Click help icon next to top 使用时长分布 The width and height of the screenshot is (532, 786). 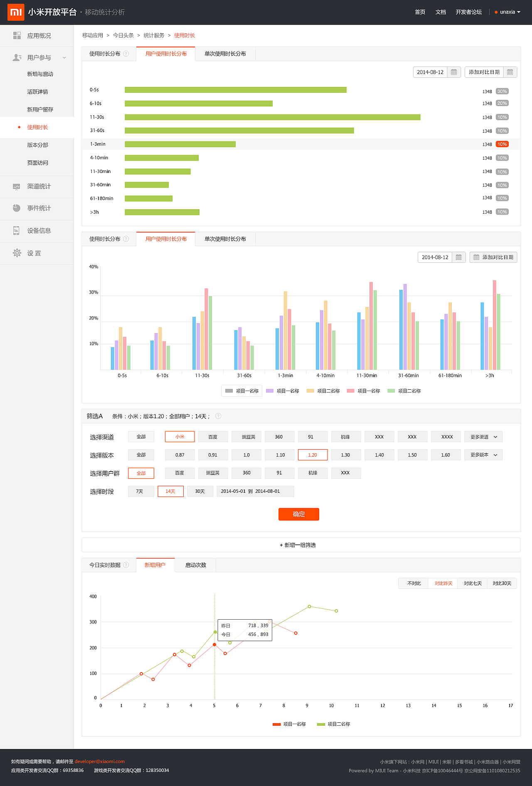pyautogui.click(x=126, y=54)
